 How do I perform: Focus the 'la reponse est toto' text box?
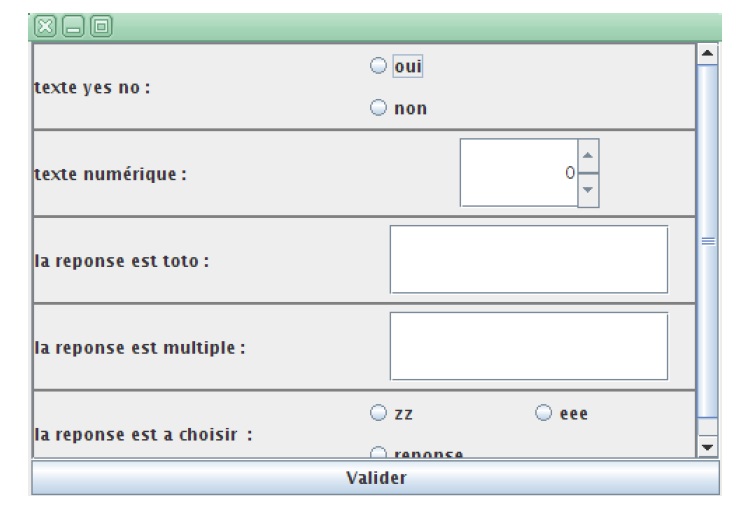(x=528, y=259)
